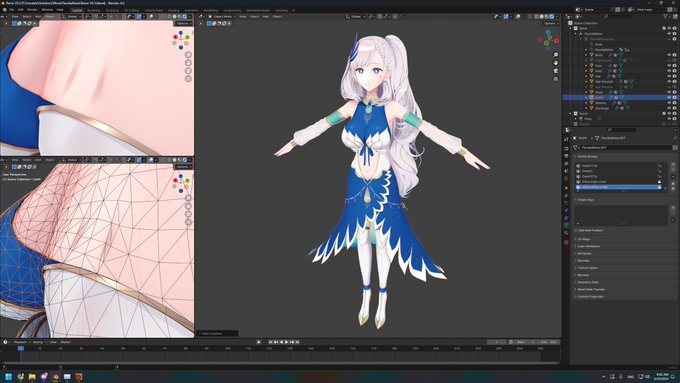
Task: Open the Tool properties tab
Action: (x=566, y=139)
